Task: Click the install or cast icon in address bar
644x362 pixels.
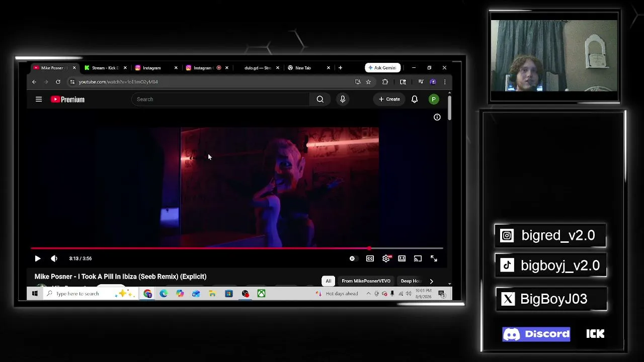Action: [358, 82]
